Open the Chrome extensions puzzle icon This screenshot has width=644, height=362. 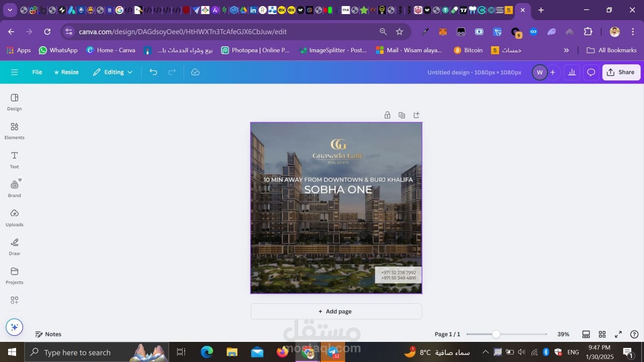(588, 32)
